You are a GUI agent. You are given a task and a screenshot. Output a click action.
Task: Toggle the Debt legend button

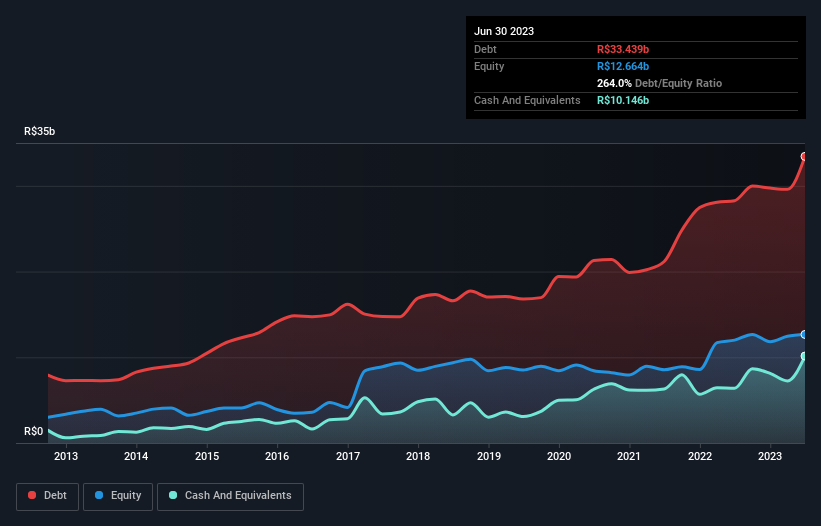pyautogui.click(x=47, y=496)
